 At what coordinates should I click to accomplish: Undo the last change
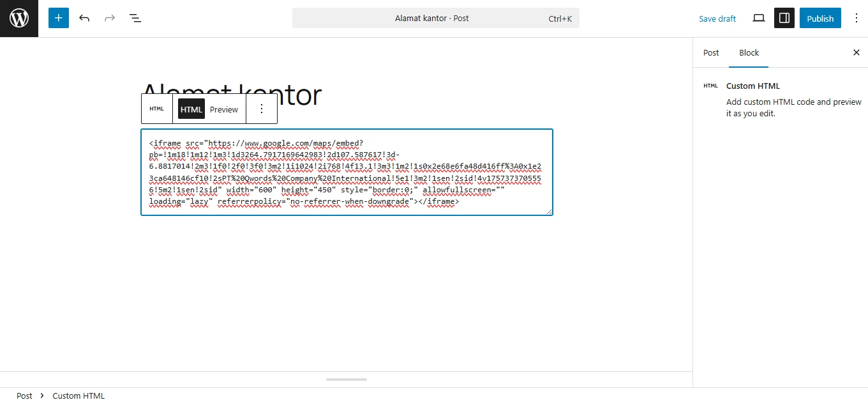click(x=84, y=18)
